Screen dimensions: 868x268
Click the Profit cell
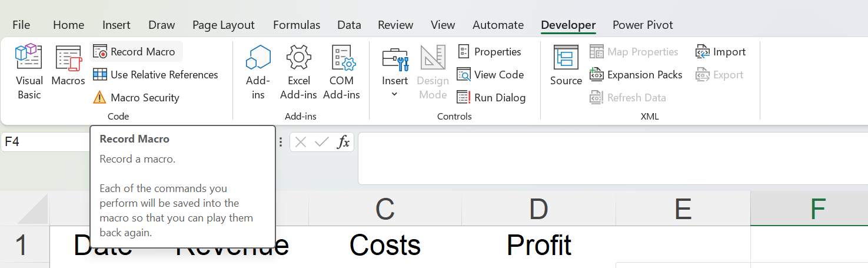[x=538, y=244]
